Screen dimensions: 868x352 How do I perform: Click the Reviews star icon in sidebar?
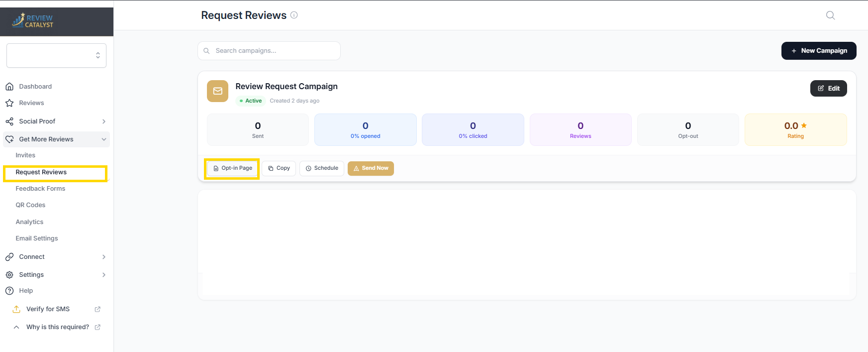pos(9,103)
